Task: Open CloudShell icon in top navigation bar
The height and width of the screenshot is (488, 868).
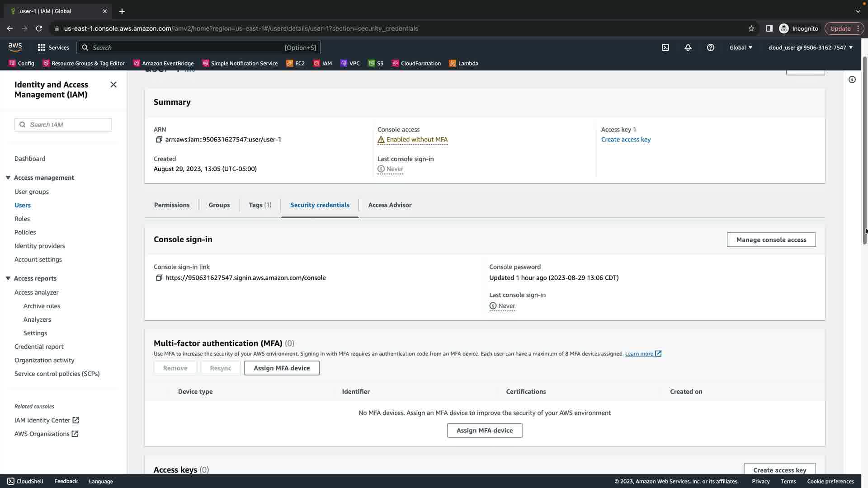Action: pyautogui.click(x=665, y=47)
